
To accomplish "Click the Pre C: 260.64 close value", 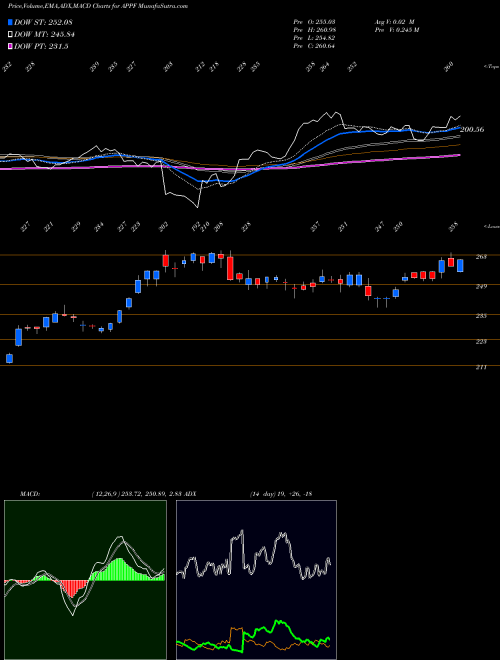I will pyautogui.click(x=314, y=46).
